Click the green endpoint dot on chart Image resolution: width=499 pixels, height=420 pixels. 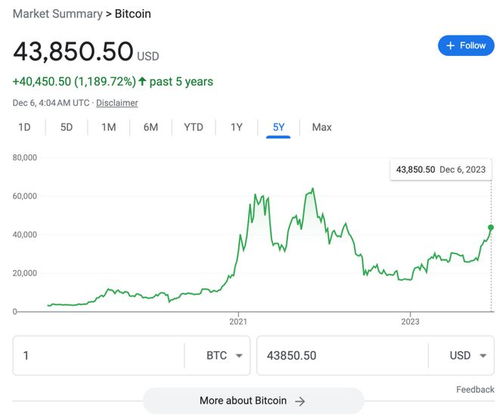tap(491, 227)
